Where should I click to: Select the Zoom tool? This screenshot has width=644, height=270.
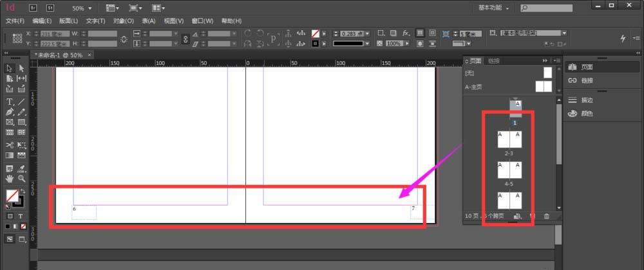tap(22, 179)
